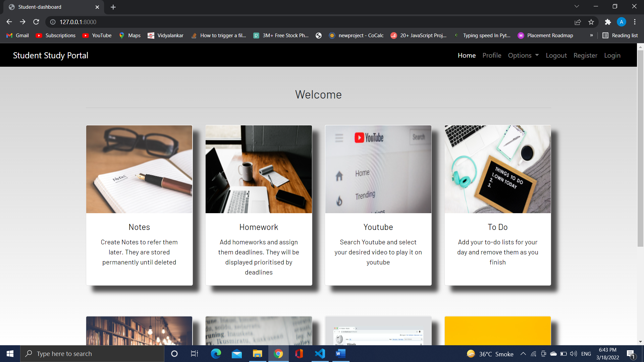
Task: Open the Chrome profile avatar
Action: coord(621,22)
